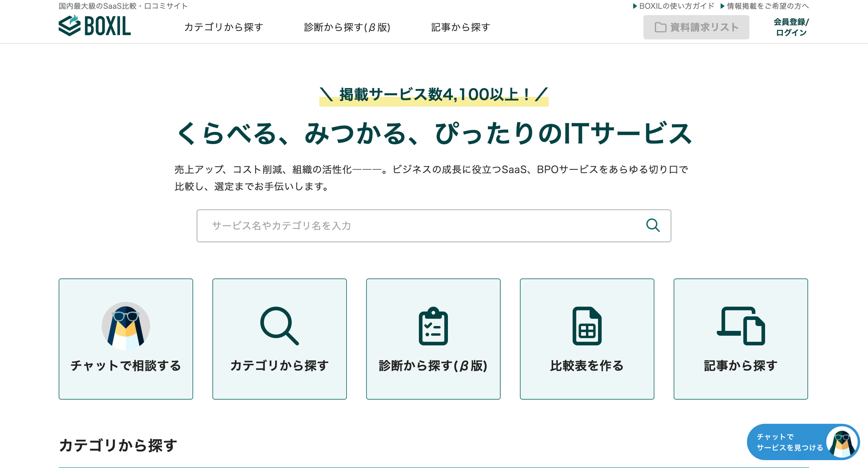Select the 比較表を作る card label
The image size is (868, 468).
click(x=587, y=366)
